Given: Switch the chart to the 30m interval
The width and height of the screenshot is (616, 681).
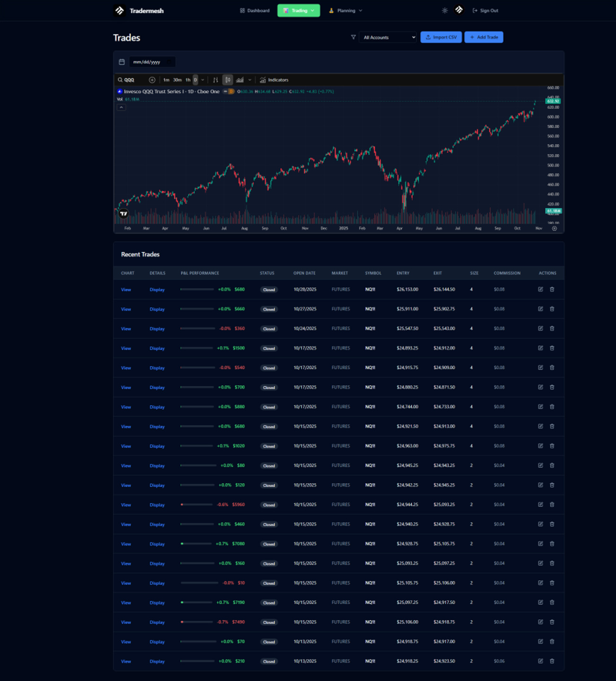Looking at the screenshot, I should pyautogui.click(x=177, y=80).
